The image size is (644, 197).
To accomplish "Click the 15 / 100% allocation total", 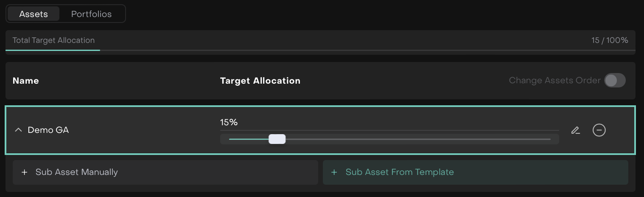I will point(610,40).
